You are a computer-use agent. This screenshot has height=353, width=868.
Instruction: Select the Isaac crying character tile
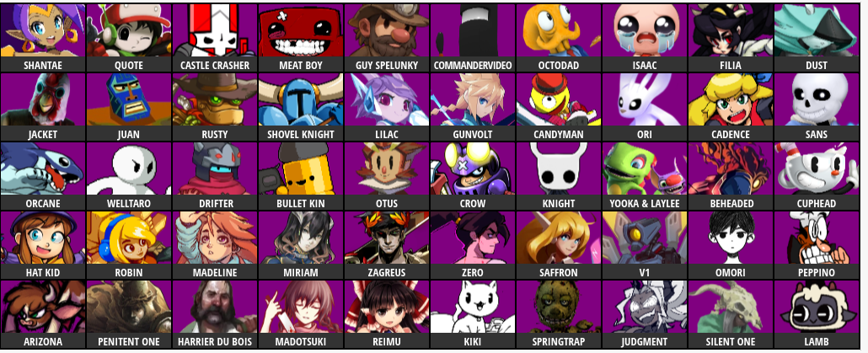click(645, 38)
